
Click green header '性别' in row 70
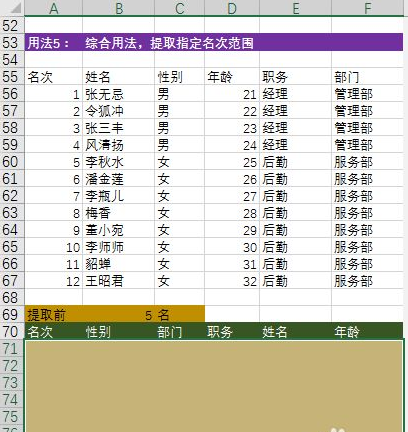point(119,331)
